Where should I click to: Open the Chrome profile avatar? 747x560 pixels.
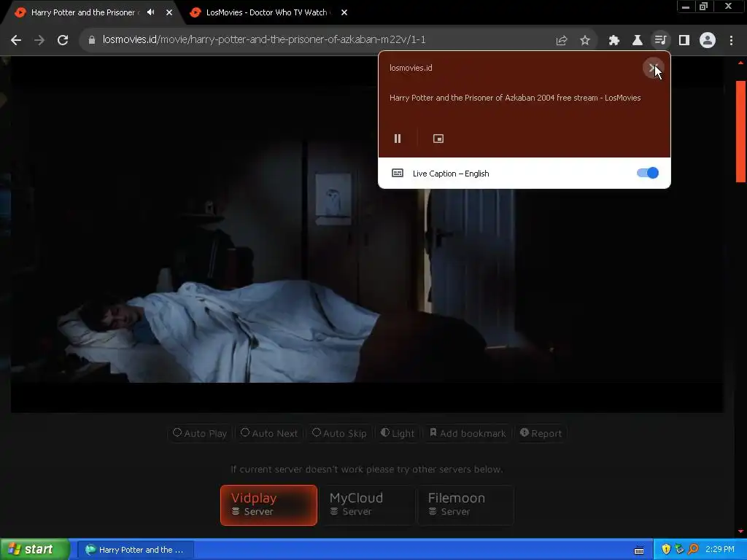(x=708, y=41)
